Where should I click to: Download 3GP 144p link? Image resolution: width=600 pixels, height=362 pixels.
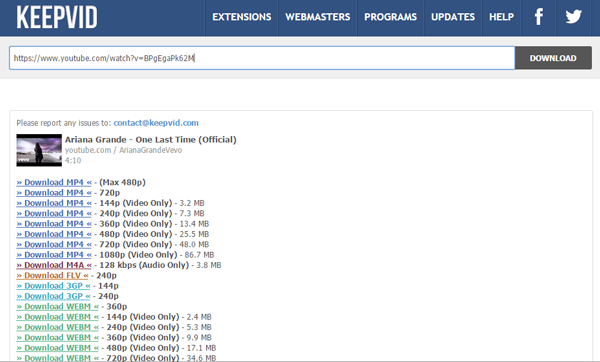coord(53,286)
